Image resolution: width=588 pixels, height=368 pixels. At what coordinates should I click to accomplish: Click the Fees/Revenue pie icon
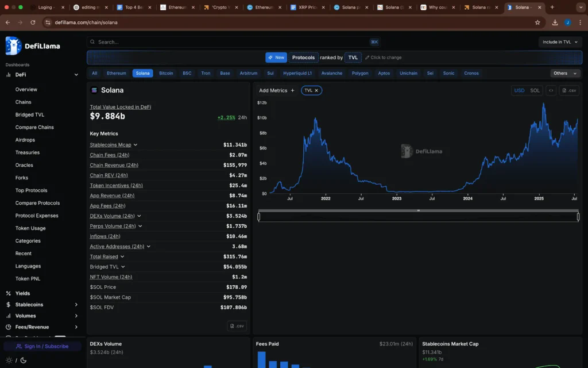(x=8, y=327)
